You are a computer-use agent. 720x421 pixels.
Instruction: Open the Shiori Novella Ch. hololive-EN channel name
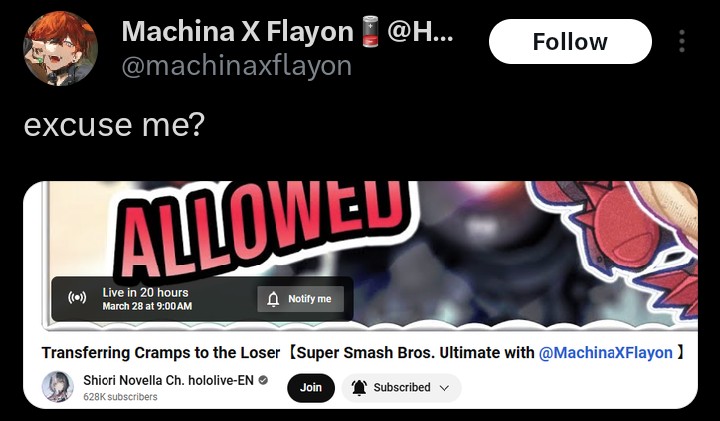pyautogui.click(x=169, y=380)
